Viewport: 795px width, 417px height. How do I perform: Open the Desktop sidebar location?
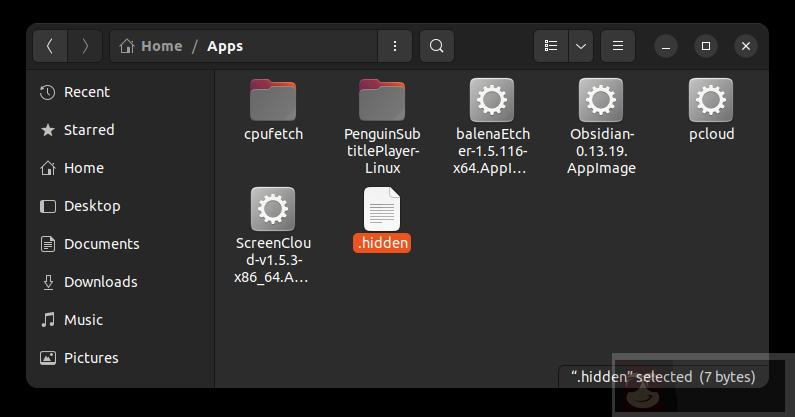92,206
